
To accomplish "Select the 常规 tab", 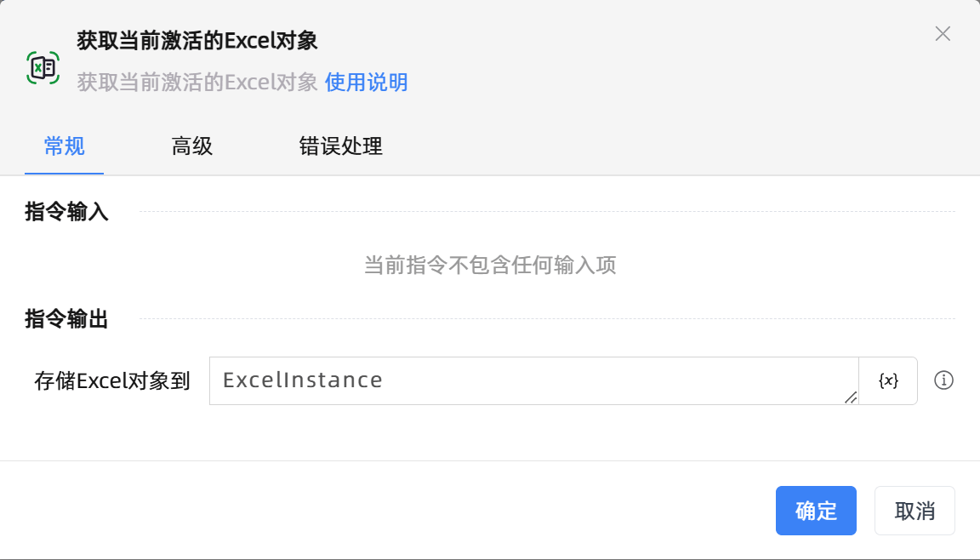I will coord(64,146).
